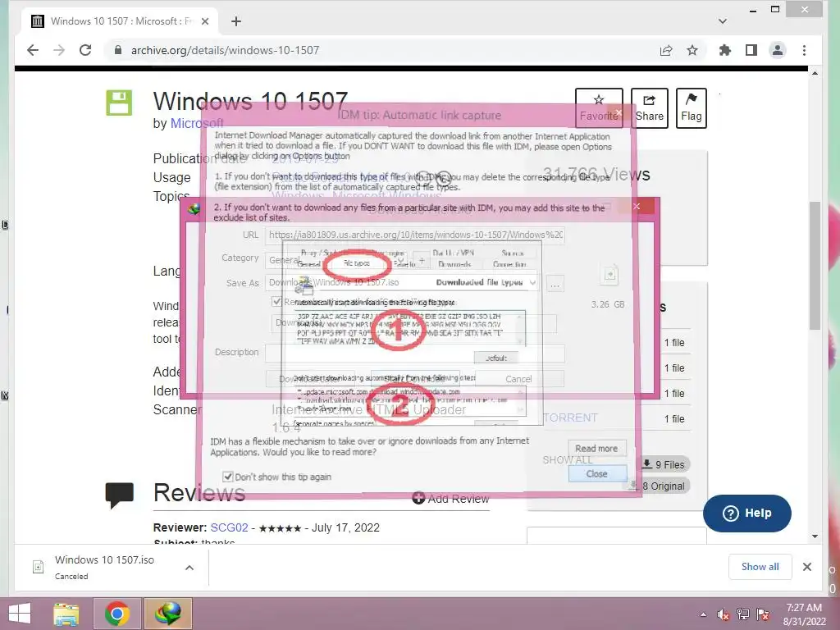Open a new browser tab
This screenshot has width=840, height=630.
236,21
